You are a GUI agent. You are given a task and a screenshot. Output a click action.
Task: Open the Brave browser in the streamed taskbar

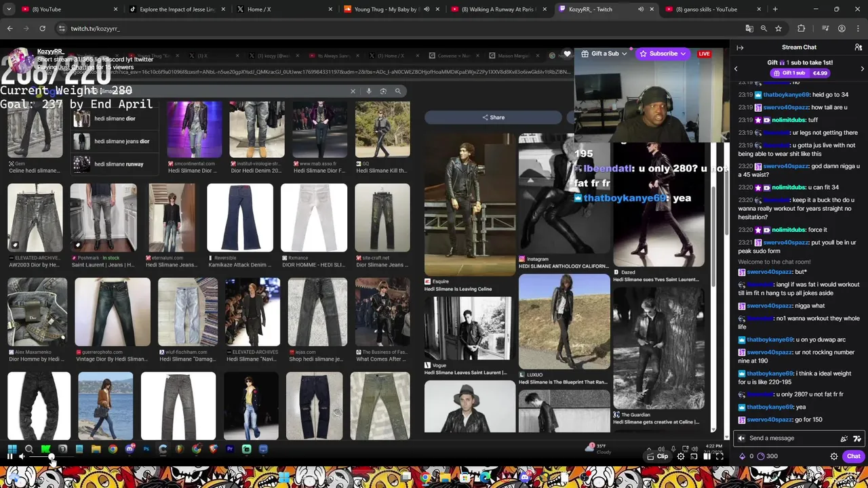pyautogui.click(x=213, y=449)
